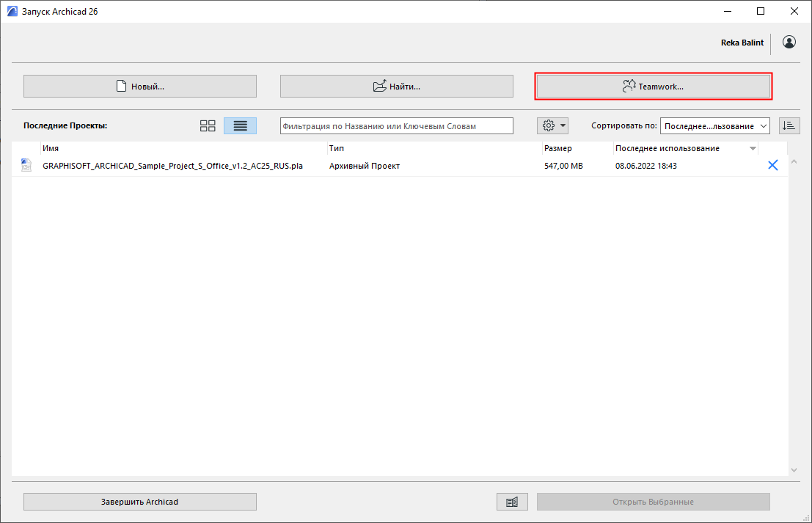Maximize the Запуск Archicad 26 window
The image size is (812, 523).
pos(760,12)
